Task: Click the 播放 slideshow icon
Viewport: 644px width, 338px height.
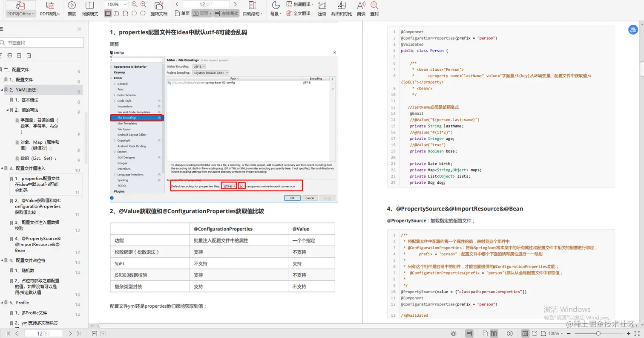Action: (x=72, y=9)
